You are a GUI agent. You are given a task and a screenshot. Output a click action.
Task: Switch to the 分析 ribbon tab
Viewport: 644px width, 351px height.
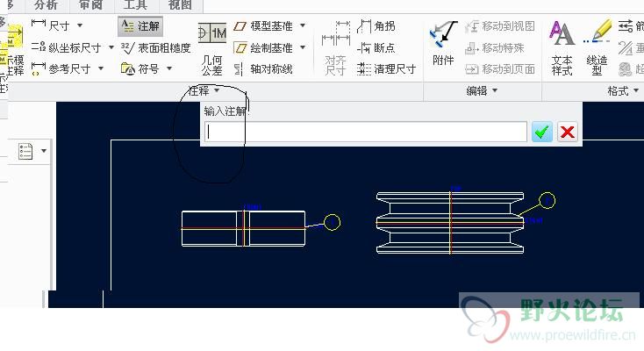click(46, 5)
